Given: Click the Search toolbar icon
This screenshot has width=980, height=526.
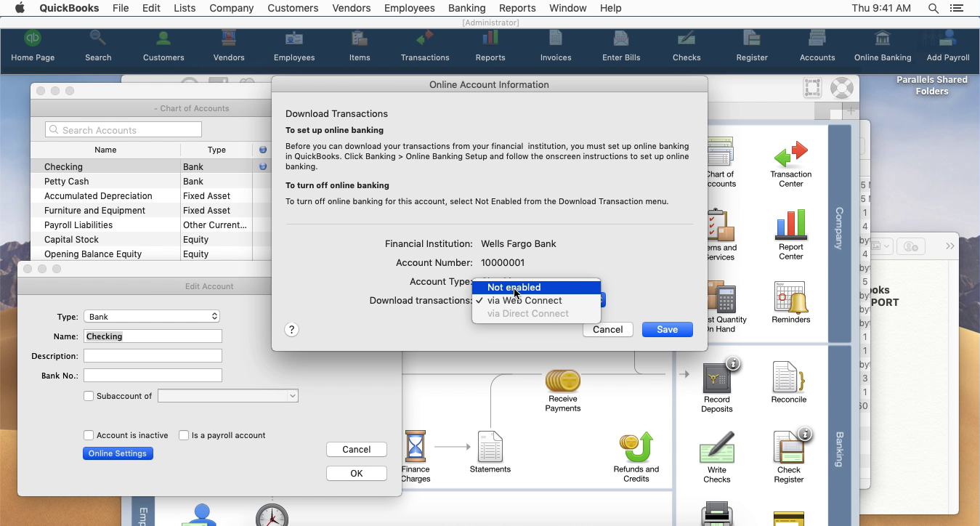Looking at the screenshot, I should coord(98,46).
